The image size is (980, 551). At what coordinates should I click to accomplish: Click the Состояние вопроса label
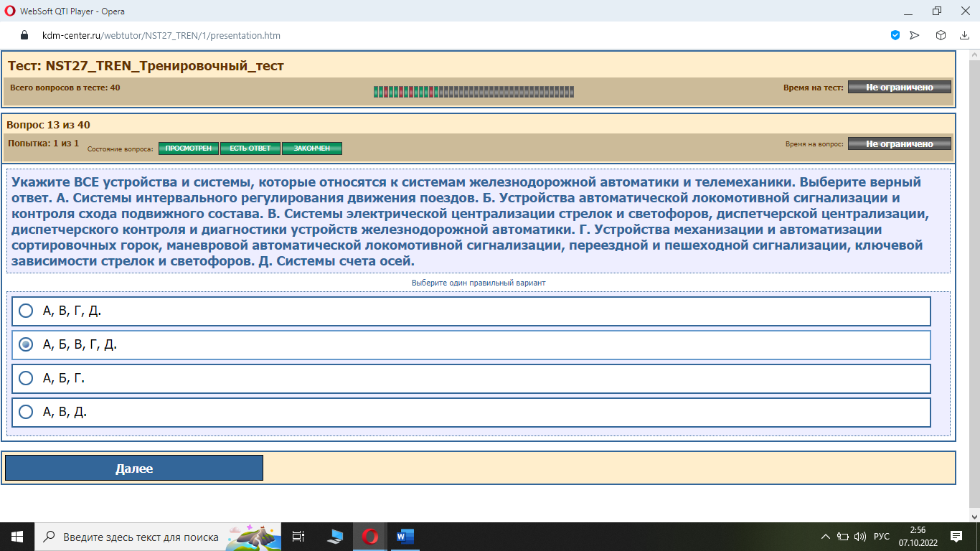click(x=121, y=149)
